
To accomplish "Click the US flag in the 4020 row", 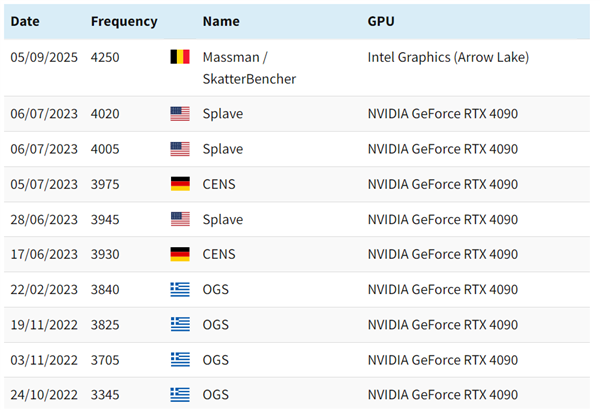I will click(180, 114).
